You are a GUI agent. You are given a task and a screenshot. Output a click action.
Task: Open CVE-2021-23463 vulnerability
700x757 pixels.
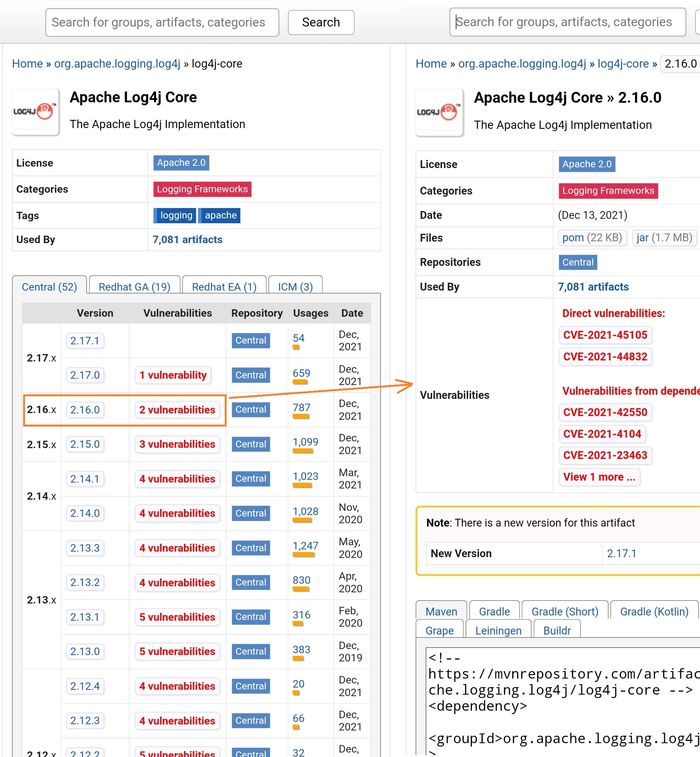tap(605, 455)
